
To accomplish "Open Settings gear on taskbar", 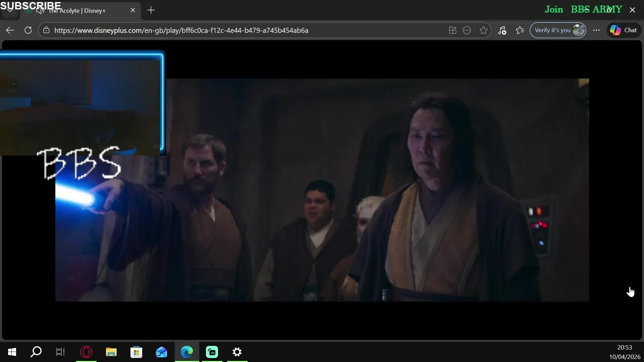I will tap(237, 352).
